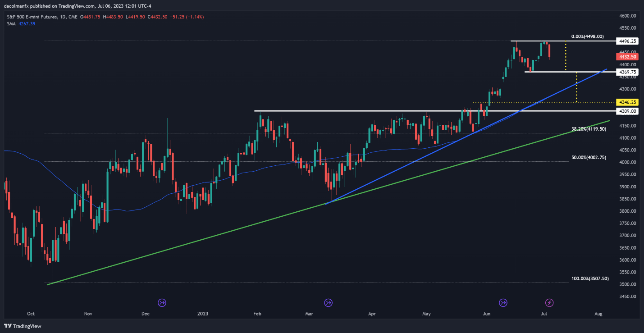Click the 3450.00 price axis label

click(x=627, y=297)
